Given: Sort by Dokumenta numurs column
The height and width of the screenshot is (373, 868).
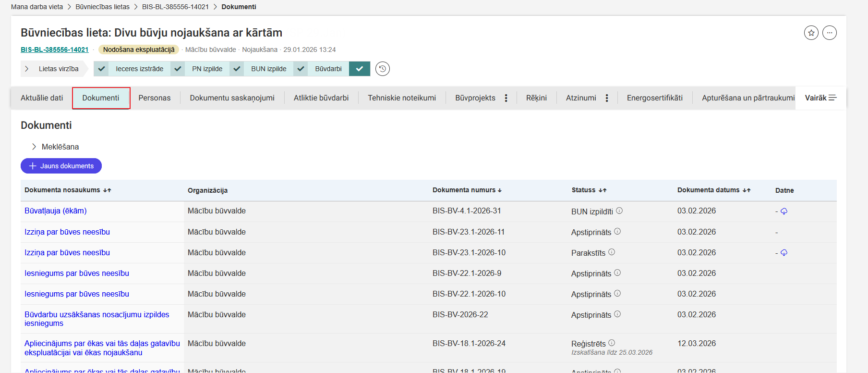Looking at the screenshot, I should pos(467,190).
